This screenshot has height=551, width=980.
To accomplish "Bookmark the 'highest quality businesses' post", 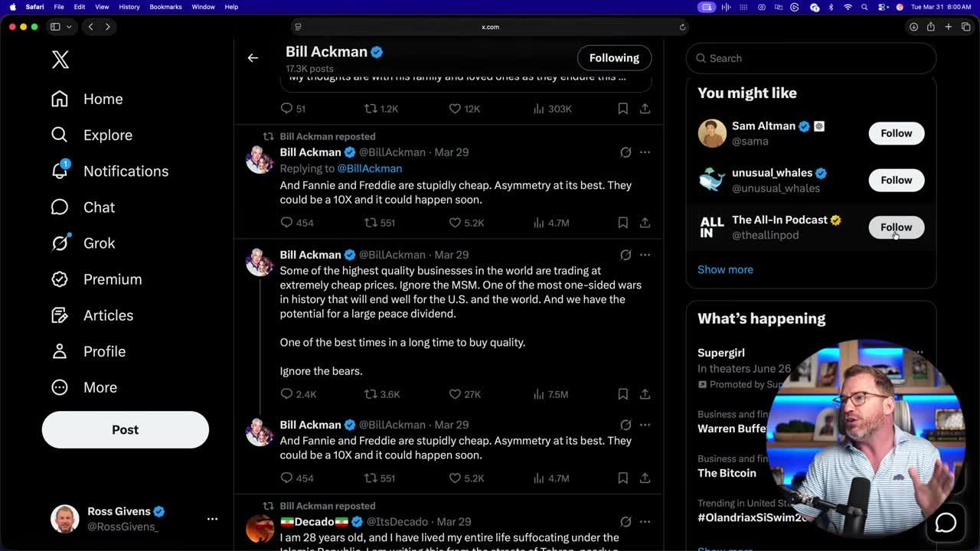I will coord(622,394).
